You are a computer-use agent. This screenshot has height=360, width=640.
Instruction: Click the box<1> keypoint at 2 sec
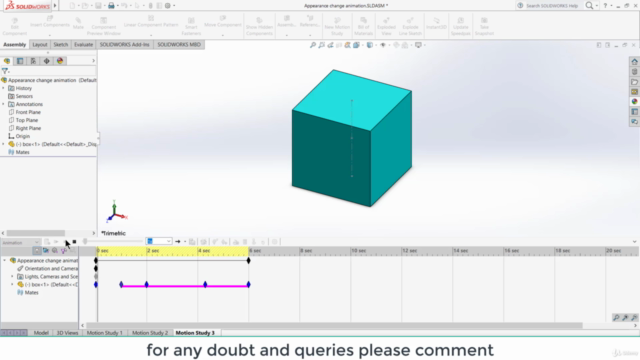(x=147, y=284)
